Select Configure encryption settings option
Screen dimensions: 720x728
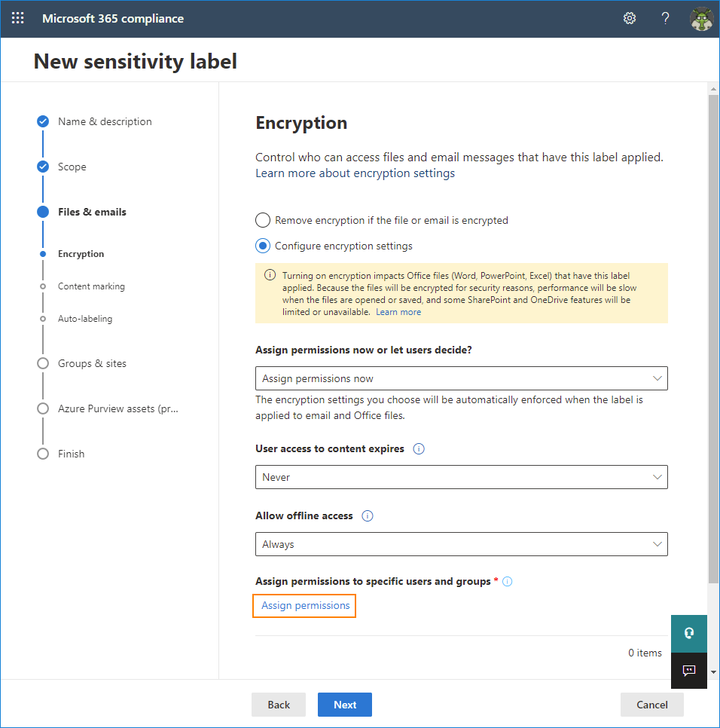coord(262,245)
